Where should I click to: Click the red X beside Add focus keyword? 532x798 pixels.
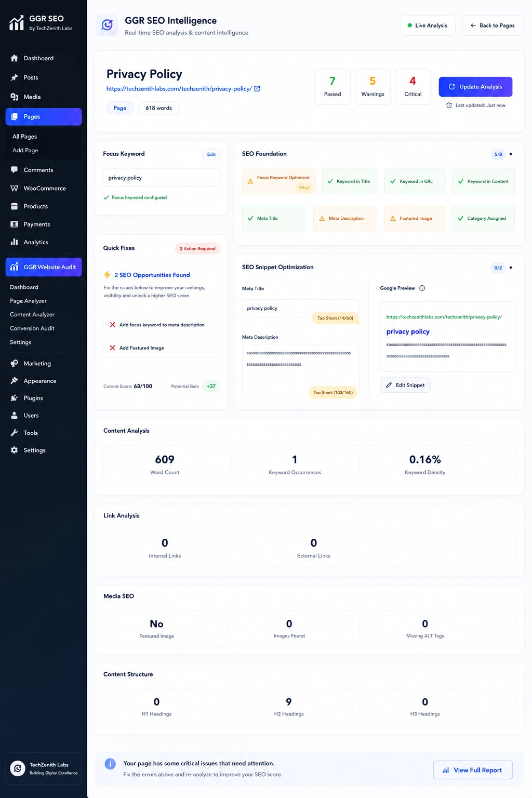click(x=113, y=325)
